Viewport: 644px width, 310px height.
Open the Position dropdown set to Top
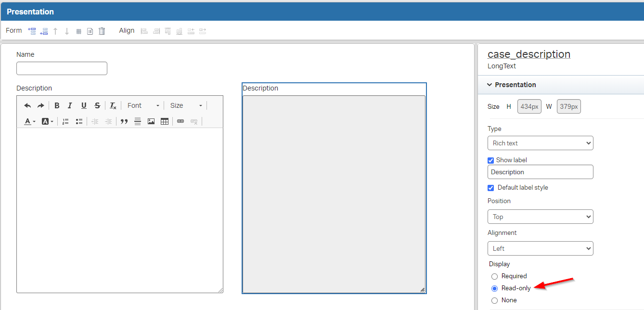[540, 217]
